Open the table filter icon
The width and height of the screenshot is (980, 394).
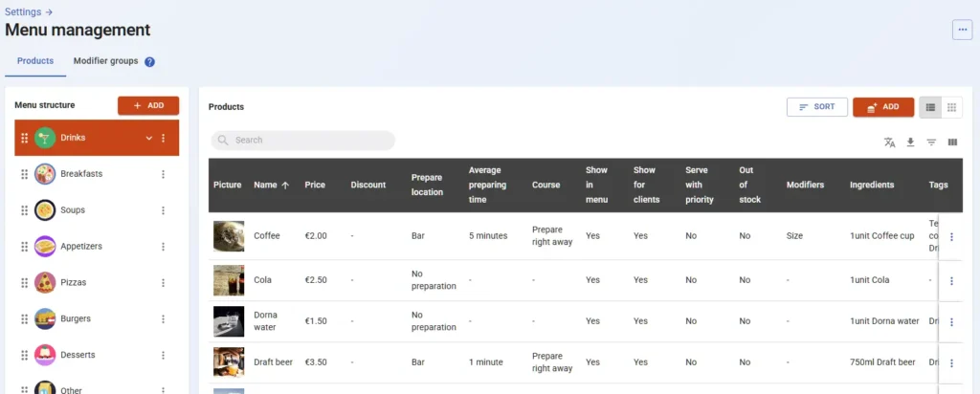931,142
